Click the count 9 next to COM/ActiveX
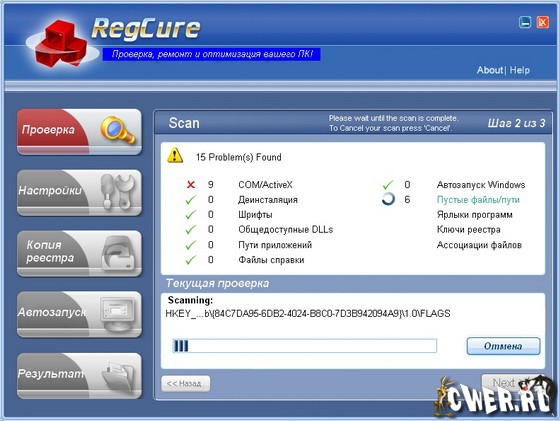Screen dimensions: 560x421 tap(211, 185)
